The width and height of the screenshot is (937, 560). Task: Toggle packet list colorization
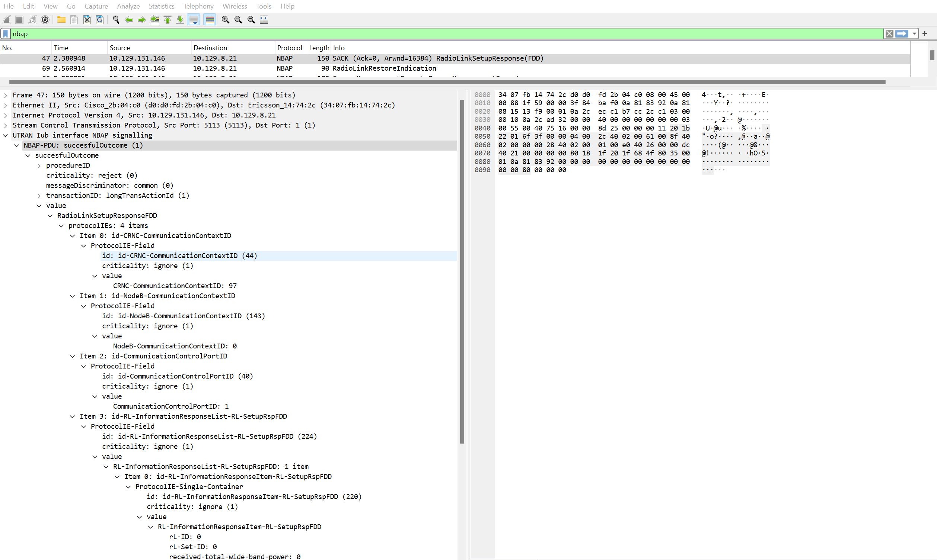(x=210, y=20)
